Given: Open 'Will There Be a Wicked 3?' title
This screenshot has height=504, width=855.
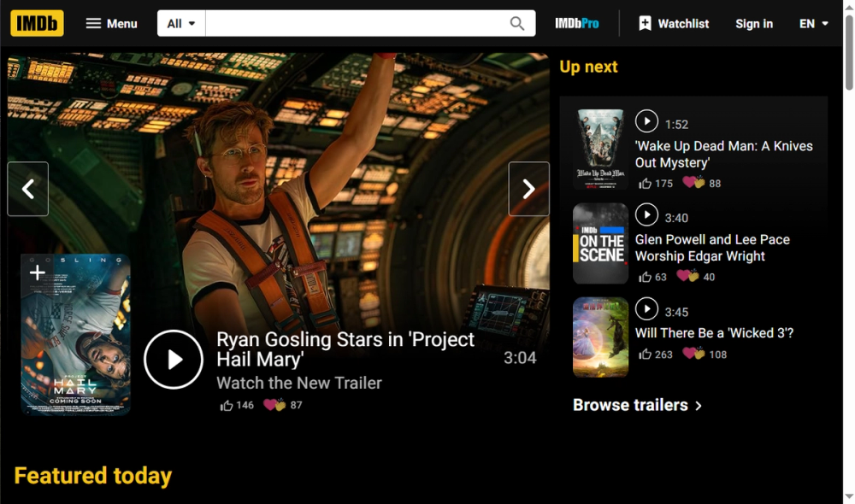Looking at the screenshot, I should [x=714, y=333].
